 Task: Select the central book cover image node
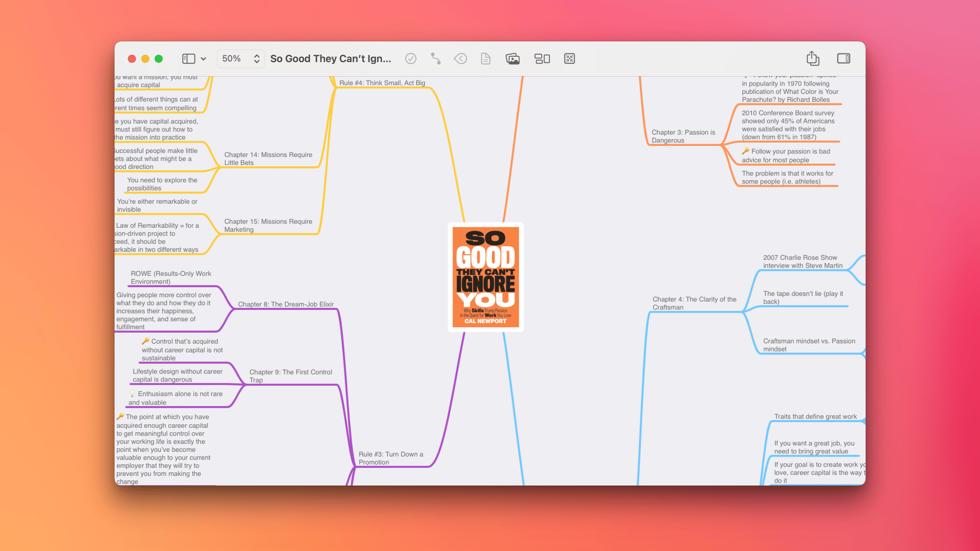(x=486, y=277)
